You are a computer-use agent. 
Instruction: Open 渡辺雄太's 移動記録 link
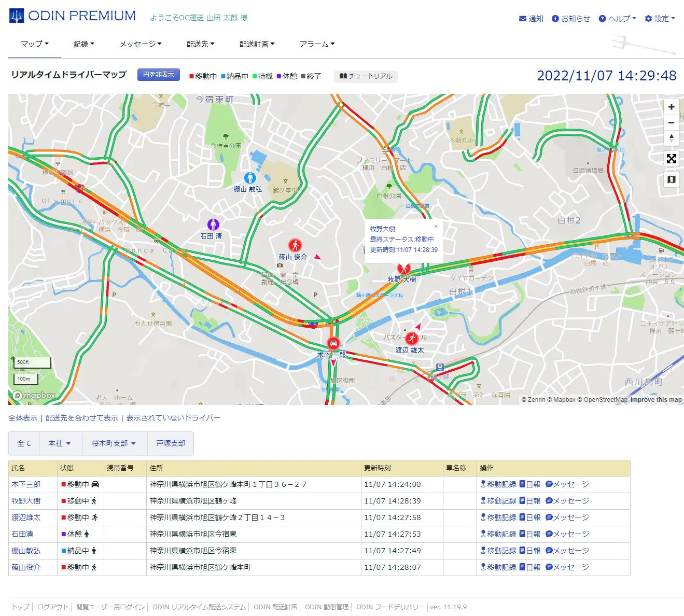click(x=498, y=517)
